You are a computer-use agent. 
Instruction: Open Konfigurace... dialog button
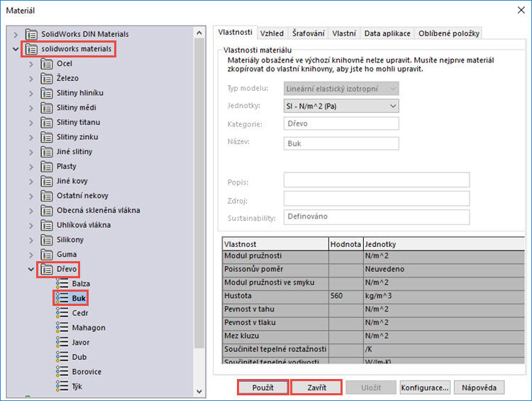click(424, 388)
